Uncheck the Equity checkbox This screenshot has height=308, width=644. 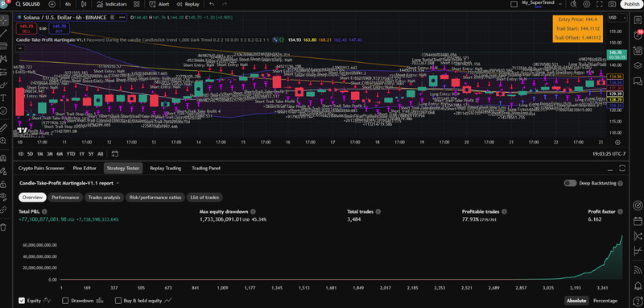(22, 301)
